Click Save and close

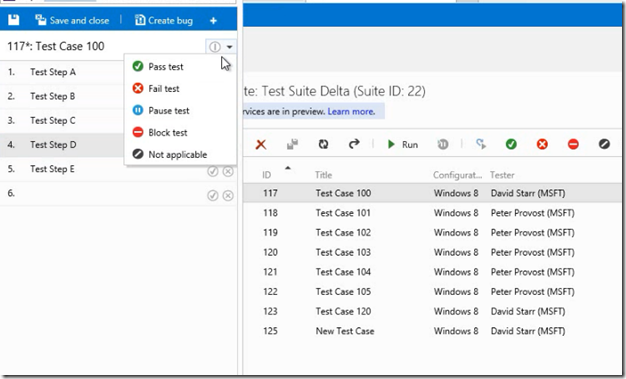point(72,20)
